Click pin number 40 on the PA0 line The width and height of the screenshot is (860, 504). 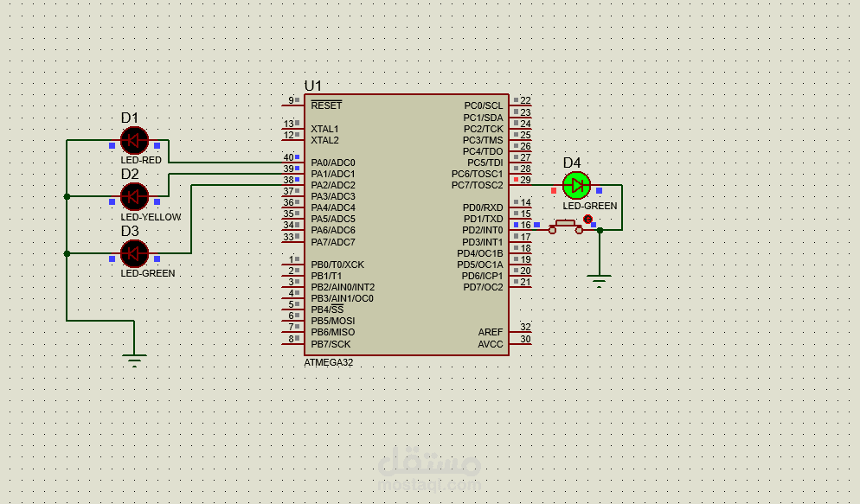(288, 157)
